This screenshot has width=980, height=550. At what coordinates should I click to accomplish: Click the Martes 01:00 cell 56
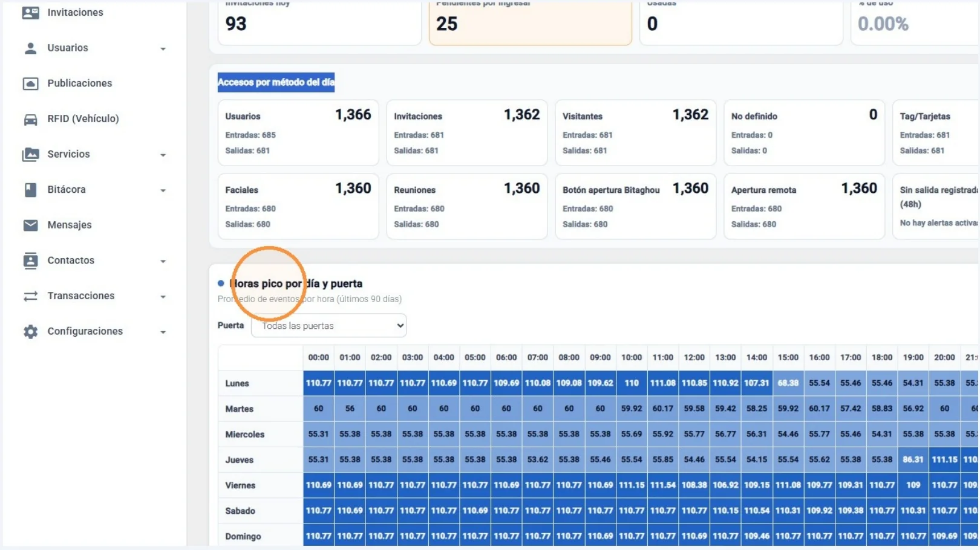tap(350, 409)
